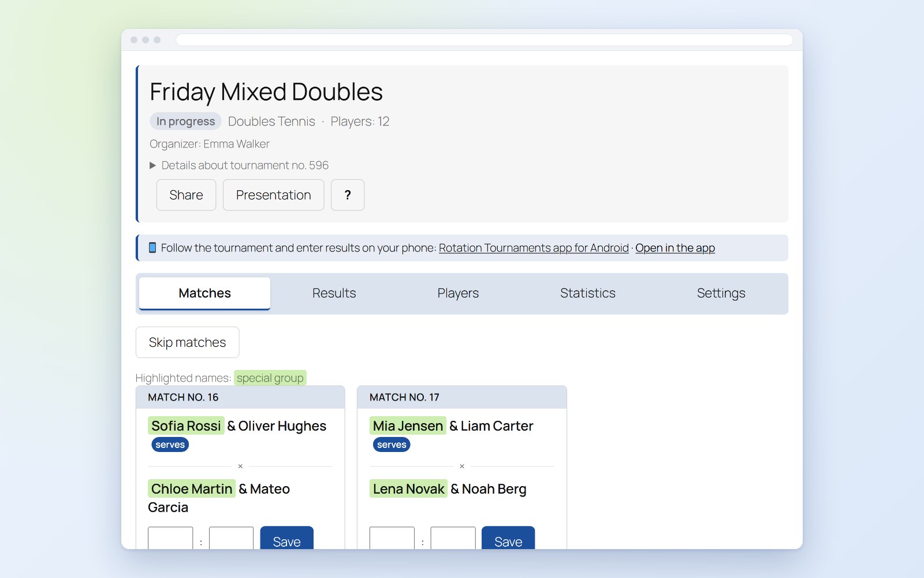Click player name Noah Berg

point(494,489)
